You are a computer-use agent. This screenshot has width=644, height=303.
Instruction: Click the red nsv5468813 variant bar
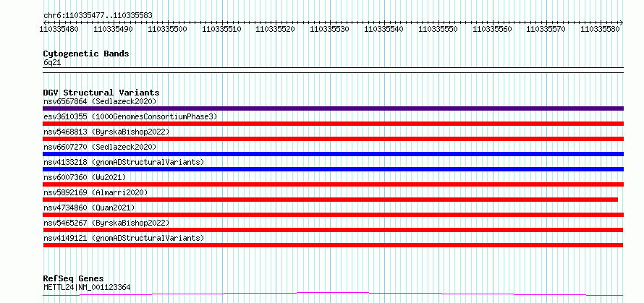(333, 139)
